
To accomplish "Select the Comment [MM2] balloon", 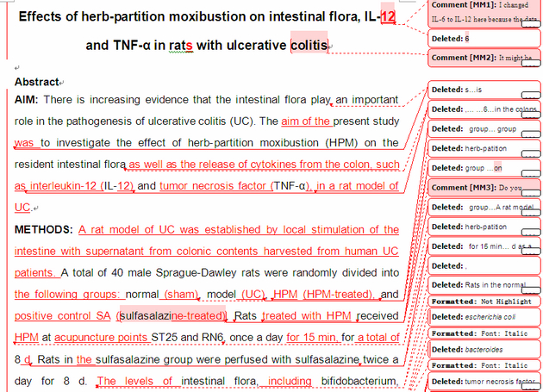I will (x=478, y=58).
